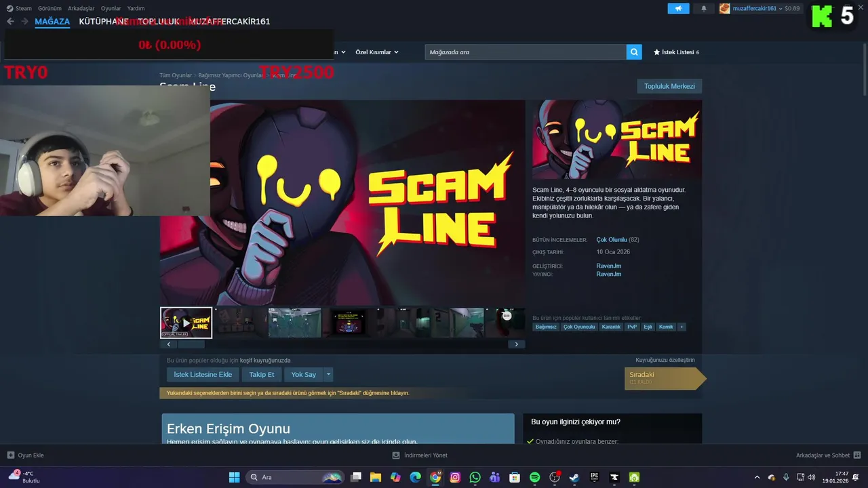This screenshot has width=868, height=488.
Task: Open the RavenJm publisher link
Action: coord(608,274)
